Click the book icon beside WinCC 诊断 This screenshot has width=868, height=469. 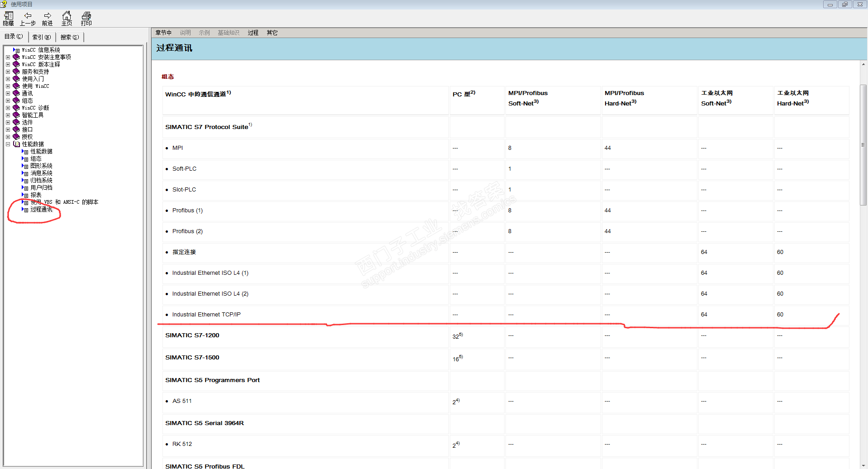click(x=16, y=108)
